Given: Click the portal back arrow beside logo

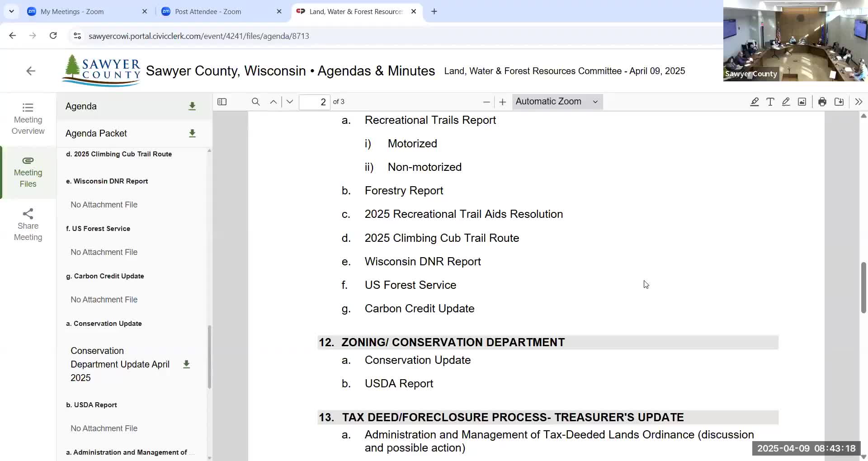Looking at the screenshot, I should pos(31,71).
